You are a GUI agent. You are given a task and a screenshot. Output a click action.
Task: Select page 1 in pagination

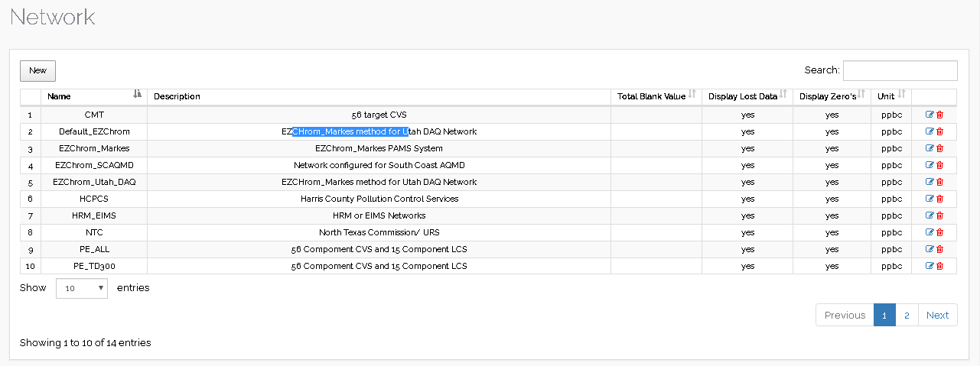pyautogui.click(x=884, y=315)
